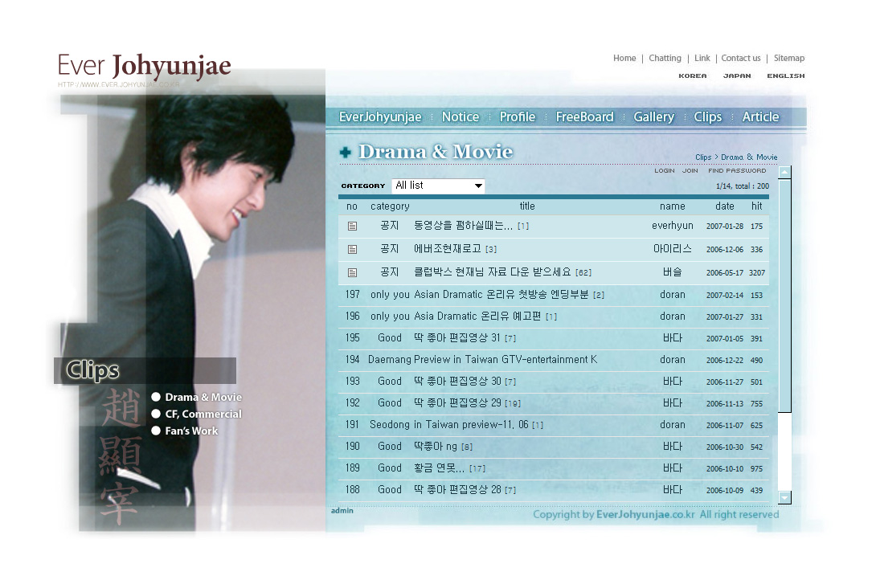Open CF, Commercial sidebar link

pyautogui.click(x=203, y=414)
